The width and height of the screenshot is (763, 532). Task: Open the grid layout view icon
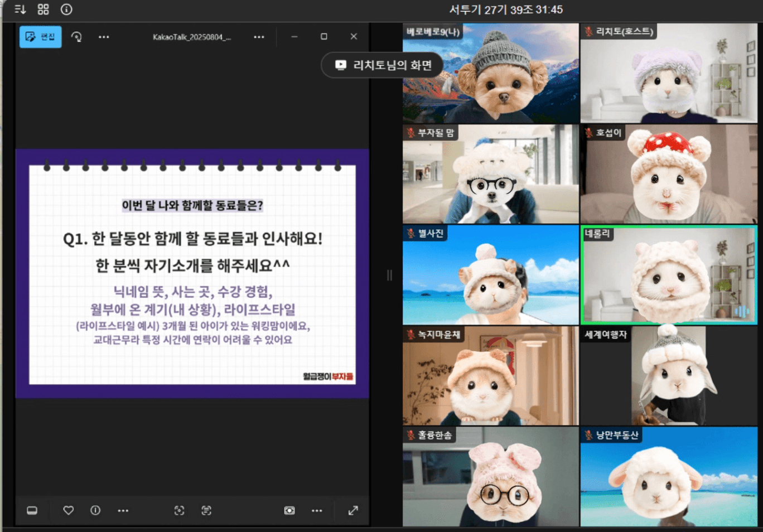tap(43, 9)
